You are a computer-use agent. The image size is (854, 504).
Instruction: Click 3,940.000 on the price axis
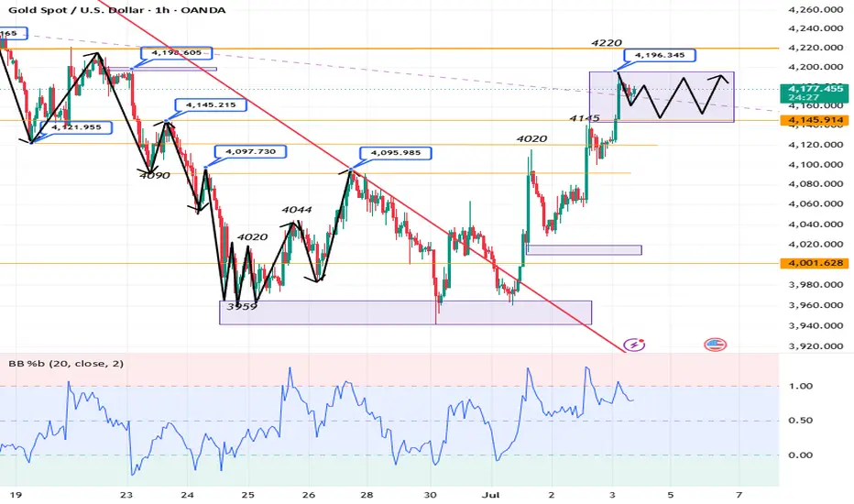[816, 326]
